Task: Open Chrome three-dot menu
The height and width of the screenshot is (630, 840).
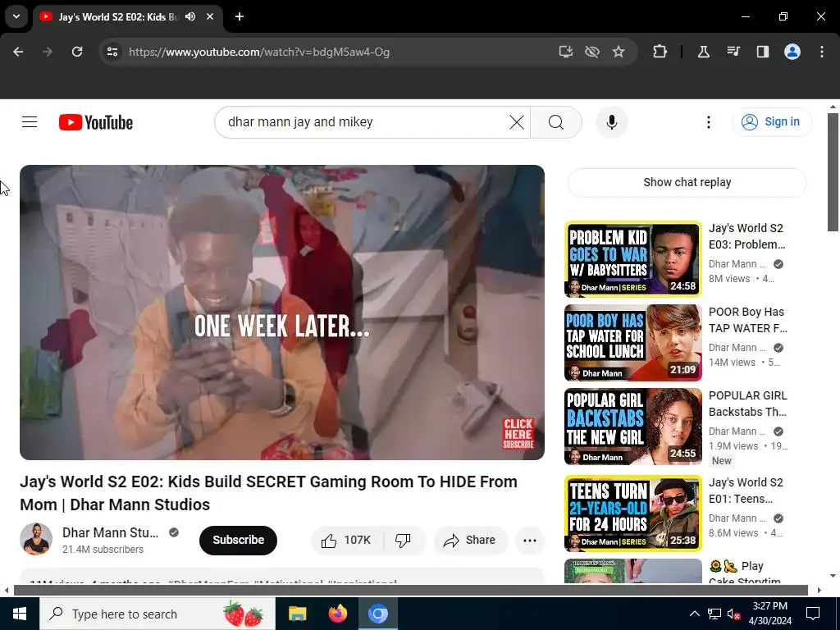Action: click(x=822, y=52)
